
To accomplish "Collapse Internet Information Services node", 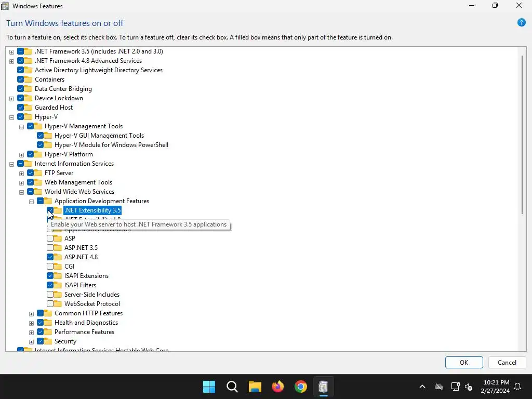I will [x=11, y=164].
